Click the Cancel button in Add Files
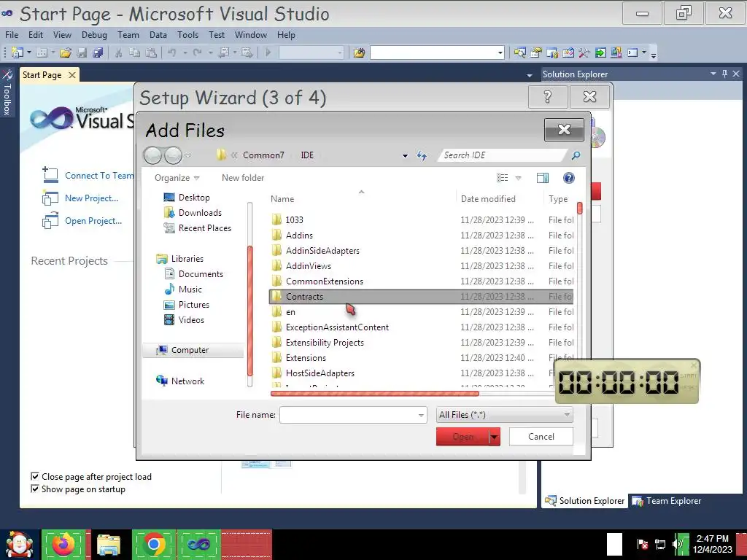The image size is (747, 560). [541, 437]
